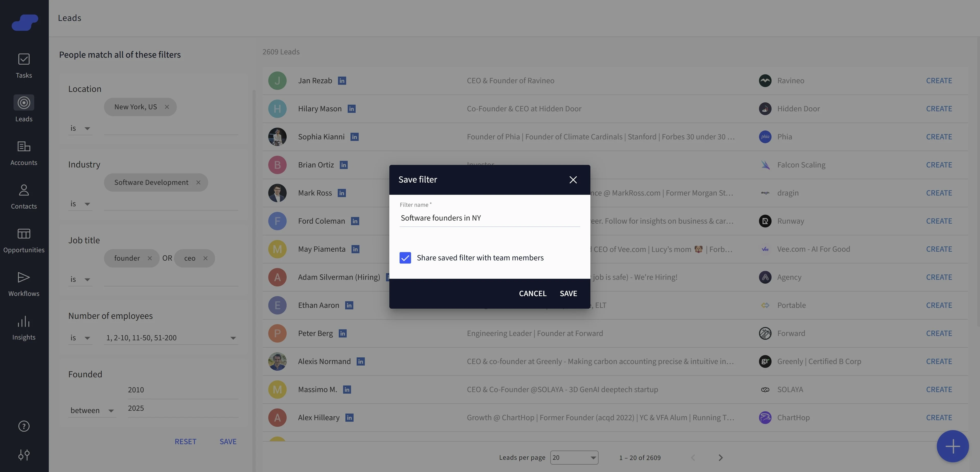Open Alexis Normand's LinkedIn profile icon

[361, 361]
